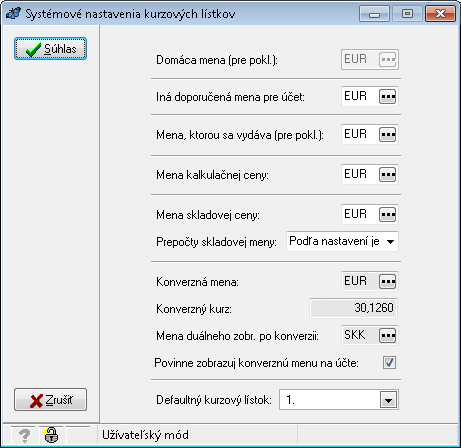Cancel dialog with Zrušiť button
Screen dimensions: 461x448
50,399
